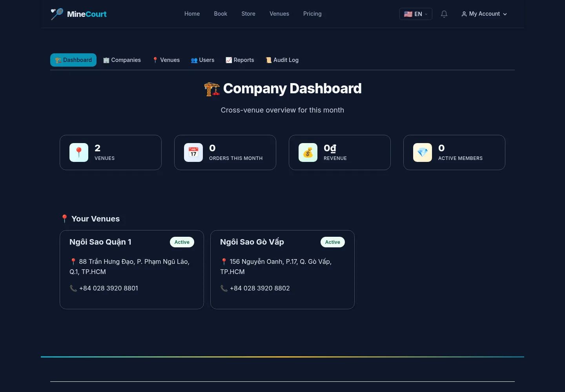Expand the My Account menu
This screenshot has height=392, width=565.
tap(484, 14)
